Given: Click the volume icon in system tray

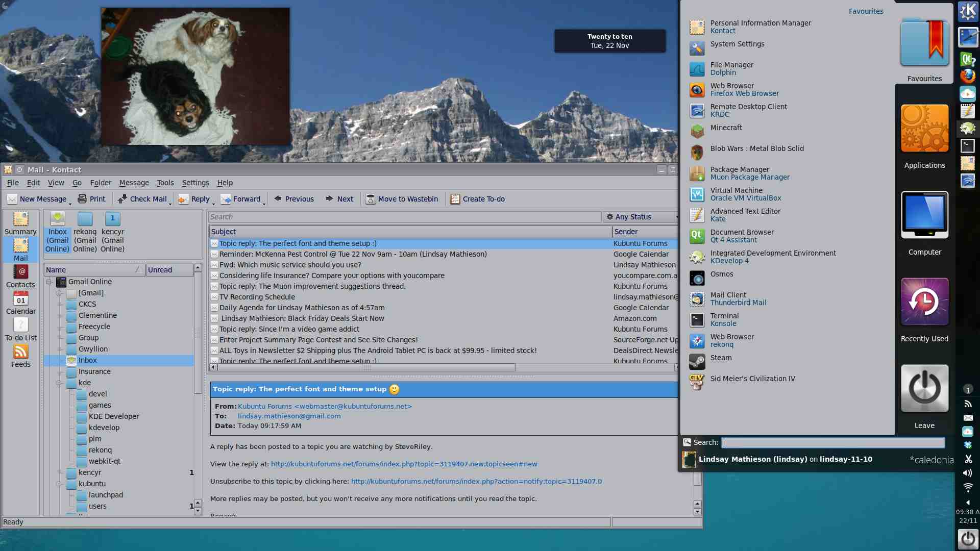Looking at the screenshot, I should pyautogui.click(x=968, y=473).
